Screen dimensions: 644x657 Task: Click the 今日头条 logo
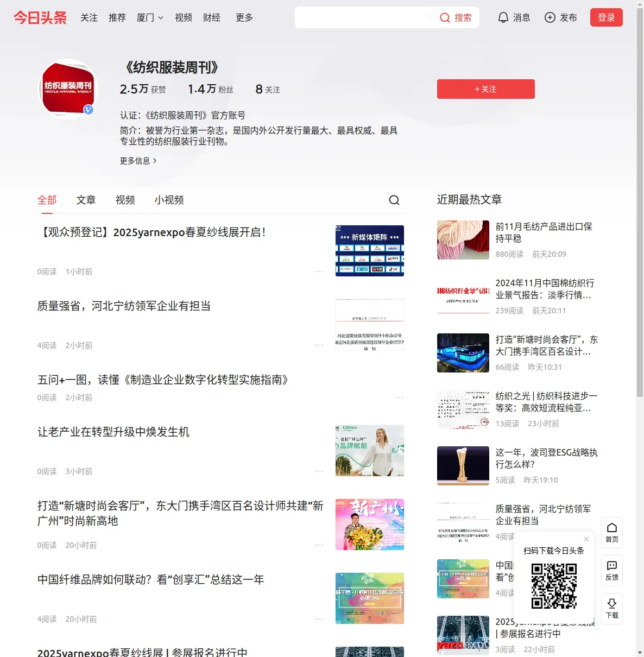click(x=40, y=17)
